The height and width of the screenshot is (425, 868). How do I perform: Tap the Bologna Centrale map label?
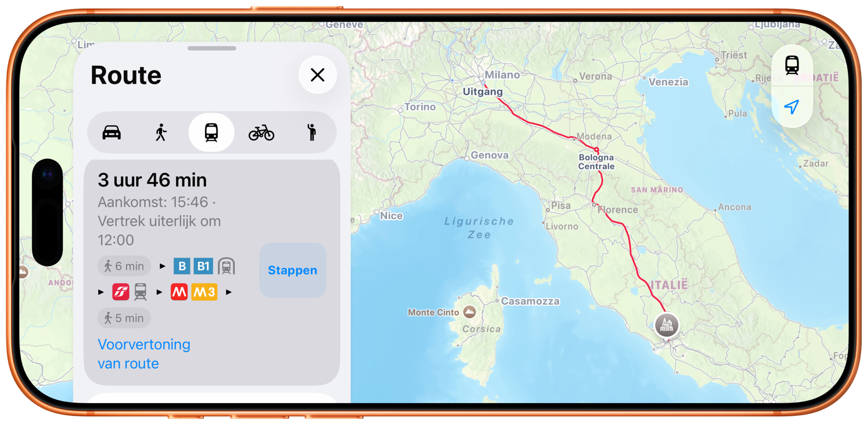click(597, 162)
